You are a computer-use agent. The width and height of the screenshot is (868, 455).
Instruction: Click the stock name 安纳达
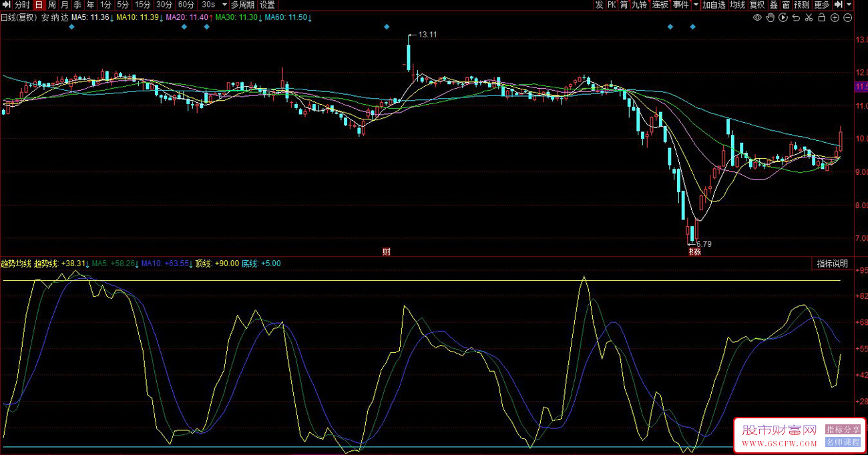[x=55, y=17]
